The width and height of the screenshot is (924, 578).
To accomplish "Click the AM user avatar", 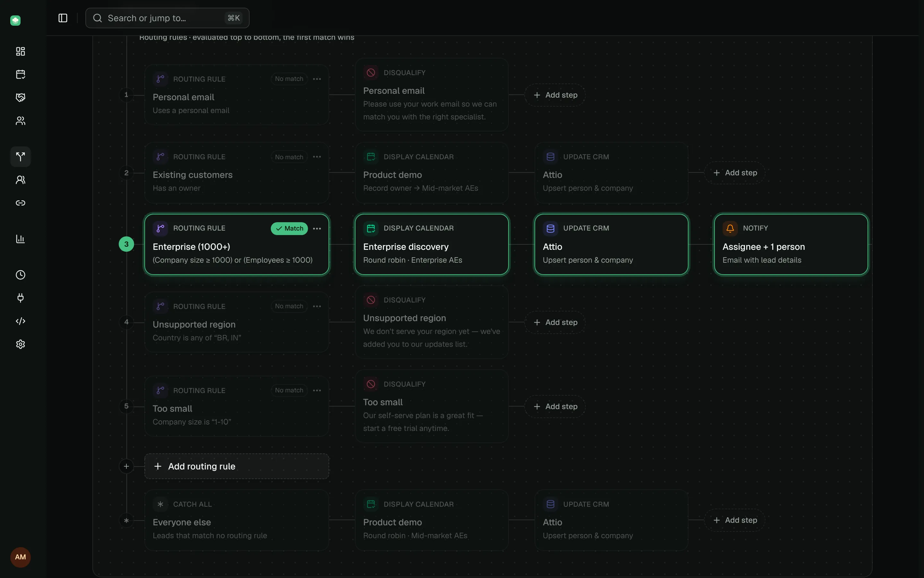I will [x=21, y=557].
